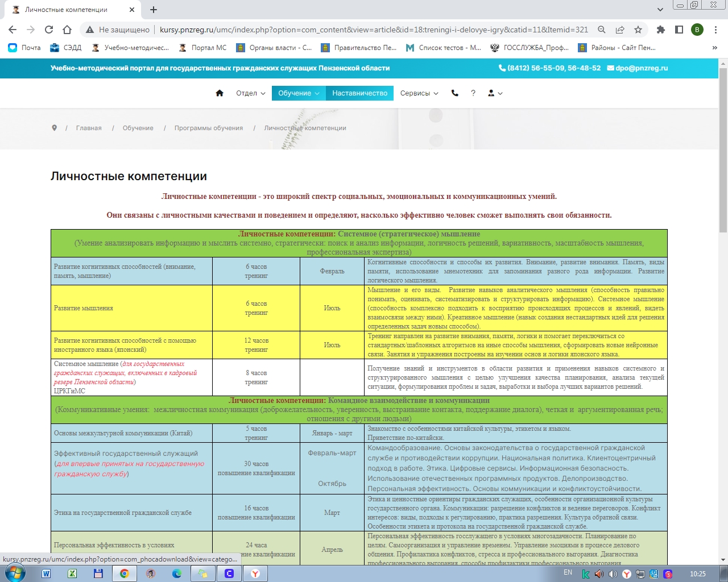Bookmark this page using the star icon
The height and width of the screenshot is (582, 728).
tap(638, 30)
